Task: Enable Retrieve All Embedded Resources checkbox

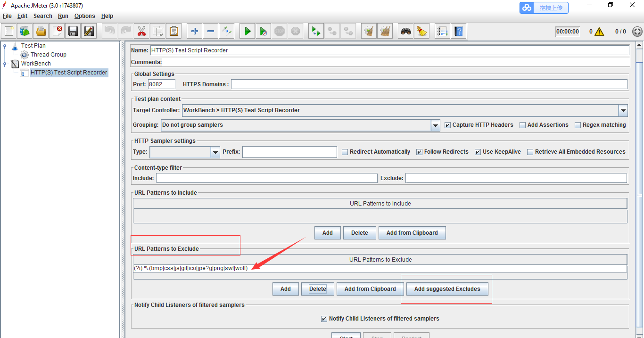Action: tap(530, 152)
